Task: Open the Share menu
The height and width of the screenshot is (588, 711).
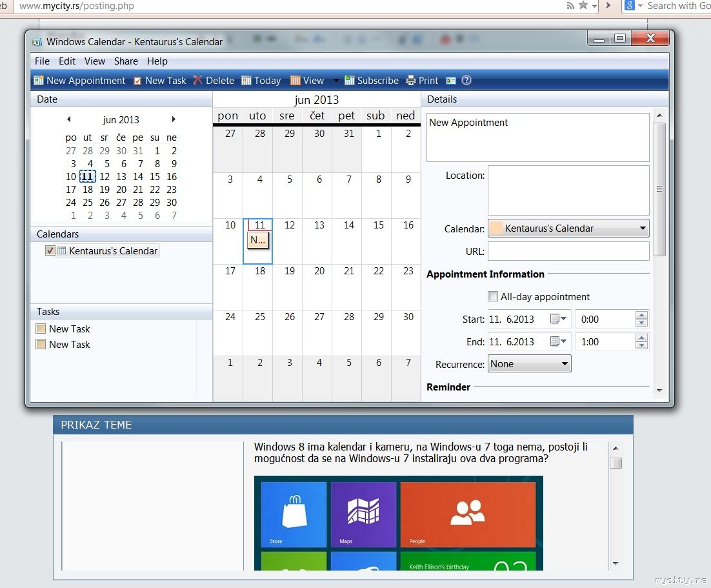Action: [126, 61]
